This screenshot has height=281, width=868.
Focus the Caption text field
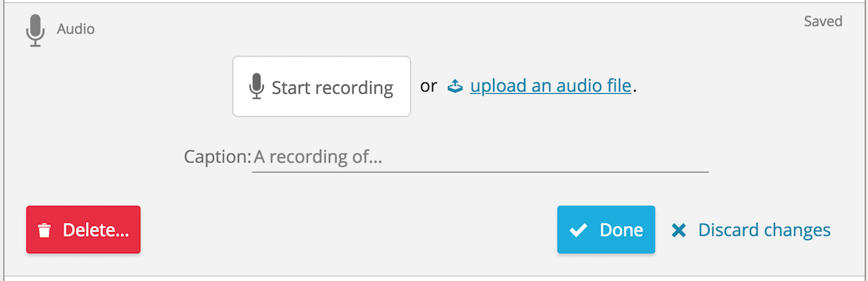coord(480,158)
